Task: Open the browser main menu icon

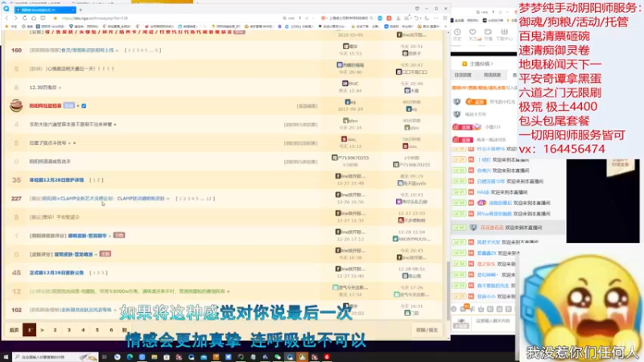Action: point(445,18)
